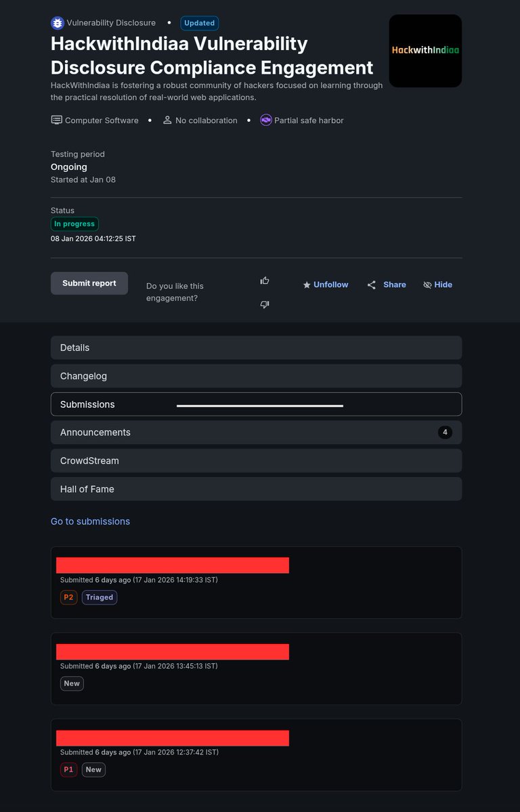Click the Triaged status badge
The height and width of the screenshot is (812, 520).
point(100,597)
